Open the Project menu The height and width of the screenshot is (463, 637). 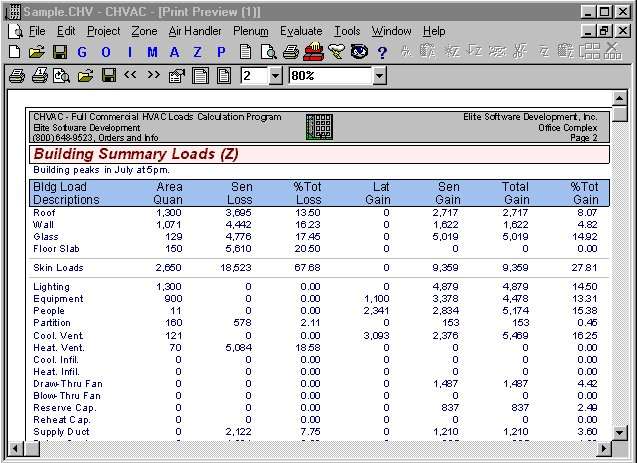tap(103, 31)
